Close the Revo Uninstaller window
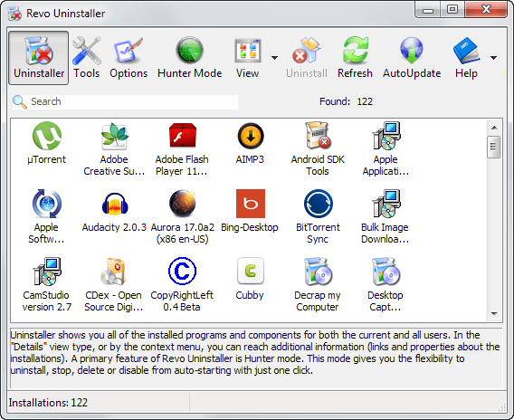Screen dimensions: 514x420 click(486, 10)
